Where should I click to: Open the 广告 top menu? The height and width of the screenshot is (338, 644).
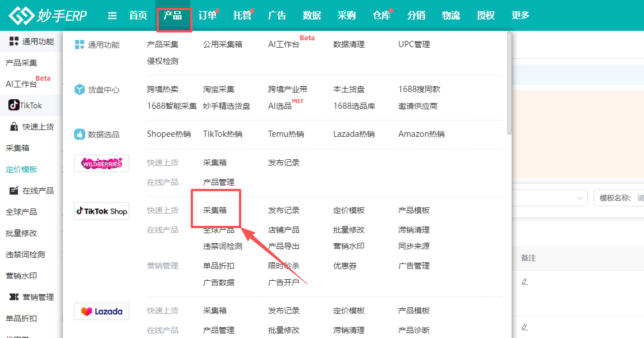[x=277, y=16]
